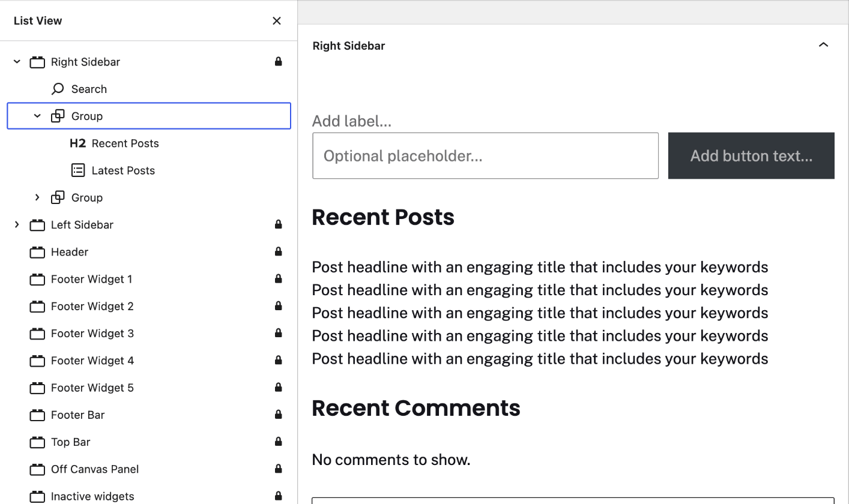Image resolution: width=849 pixels, height=504 pixels.
Task: Close the List View panel
Action: click(277, 21)
